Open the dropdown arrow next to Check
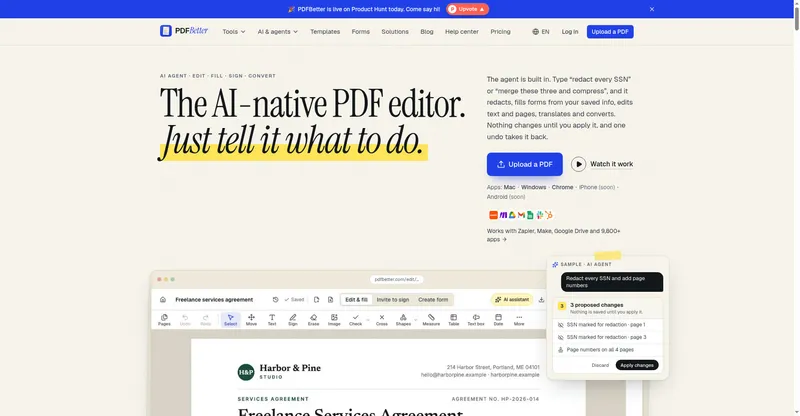Image resolution: width=800 pixels, height=416 pixels. 368,321
